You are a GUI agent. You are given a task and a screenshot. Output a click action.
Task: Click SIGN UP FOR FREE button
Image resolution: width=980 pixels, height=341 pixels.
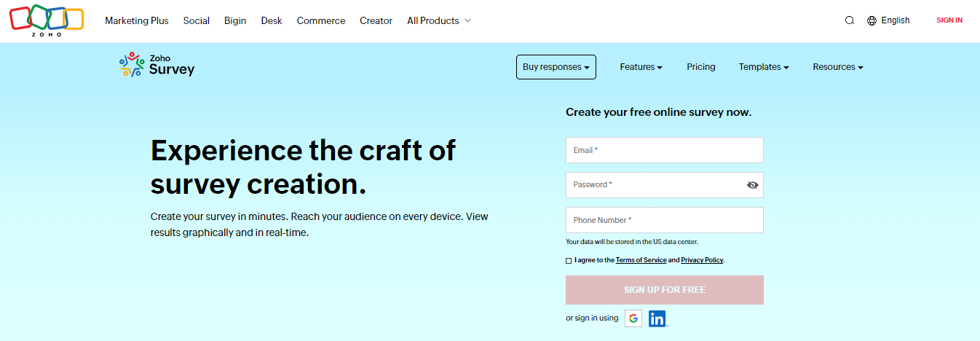665,290
